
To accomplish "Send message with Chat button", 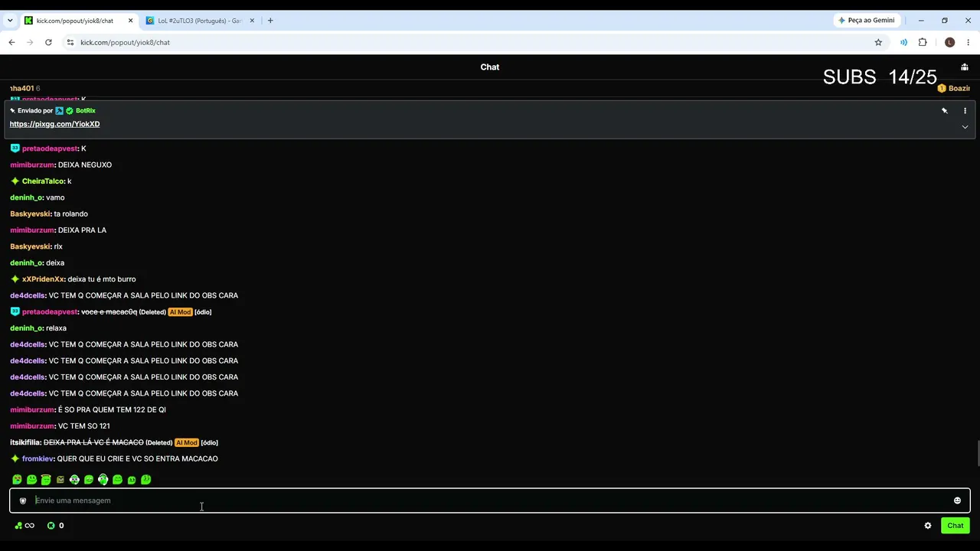I will pyautogui.click(x=955, y=526).
